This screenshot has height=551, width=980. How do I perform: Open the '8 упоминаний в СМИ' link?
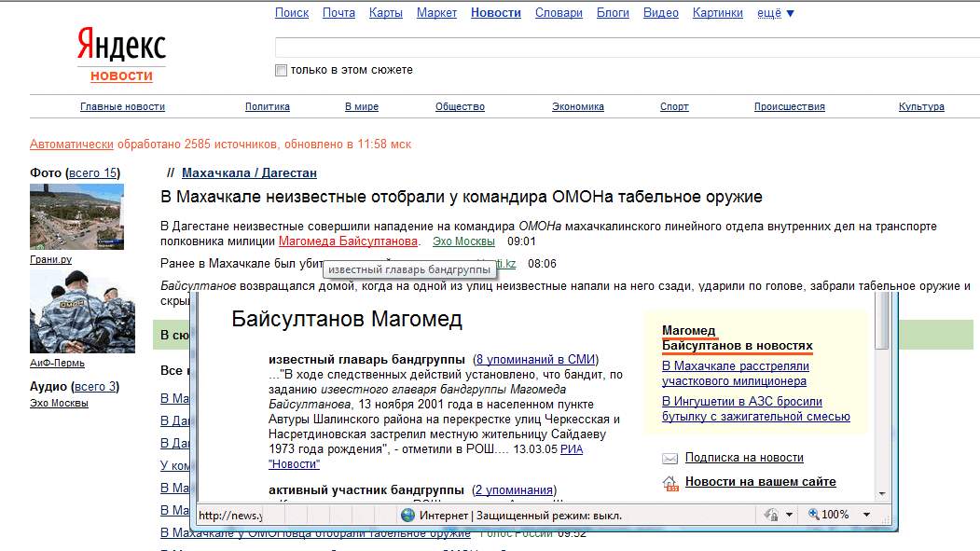(534, 359)
